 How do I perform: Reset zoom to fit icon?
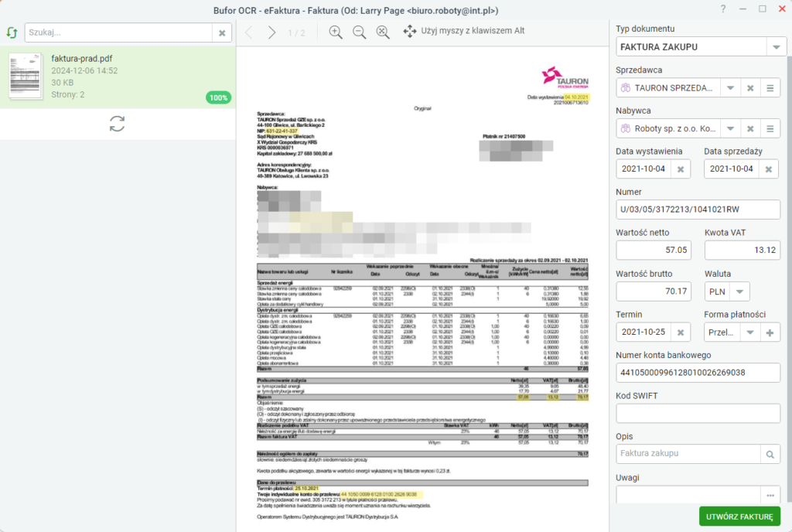pos(383,32)
